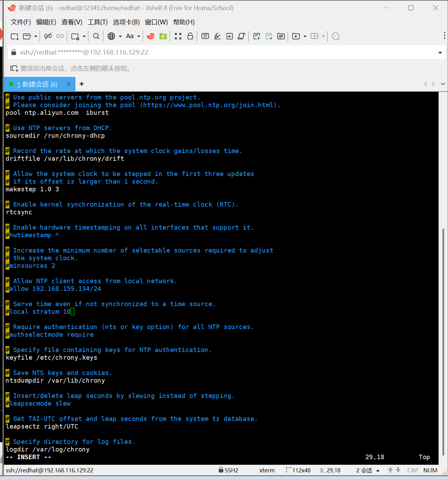Click the '#local stratum 10' line

(x=38, y=312)
